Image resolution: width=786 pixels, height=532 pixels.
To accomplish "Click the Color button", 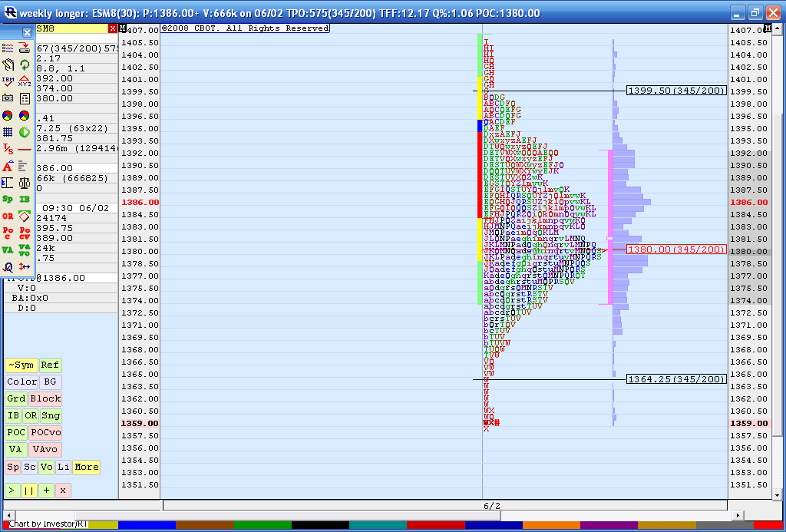I will pyautogui.click(x=21, y=382).
